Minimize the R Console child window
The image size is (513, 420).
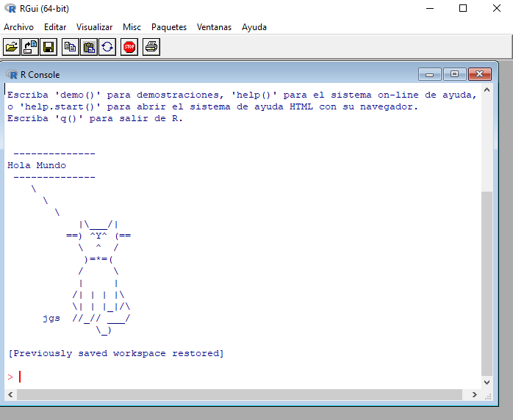pos(429,74)
